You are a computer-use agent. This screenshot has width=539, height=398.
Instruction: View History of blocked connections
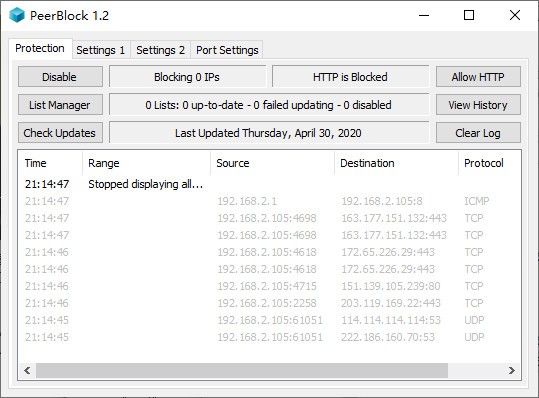click(x=478, y=105)
